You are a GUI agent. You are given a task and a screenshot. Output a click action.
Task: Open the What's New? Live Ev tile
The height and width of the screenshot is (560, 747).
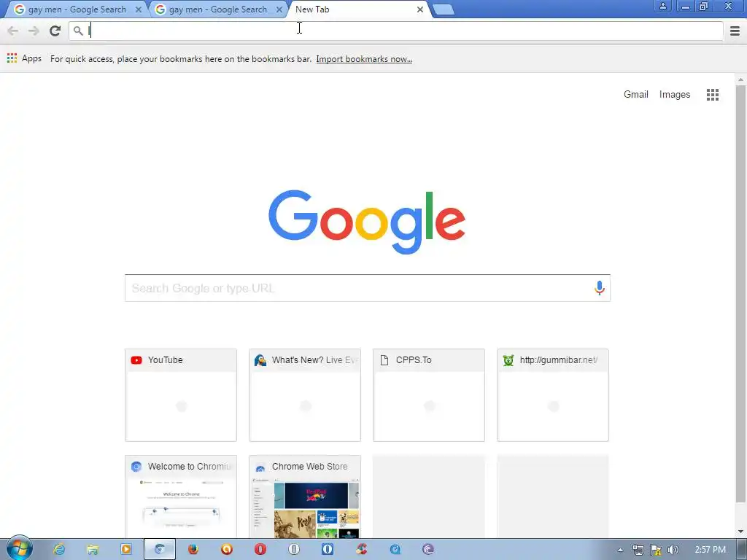(305, 394)
